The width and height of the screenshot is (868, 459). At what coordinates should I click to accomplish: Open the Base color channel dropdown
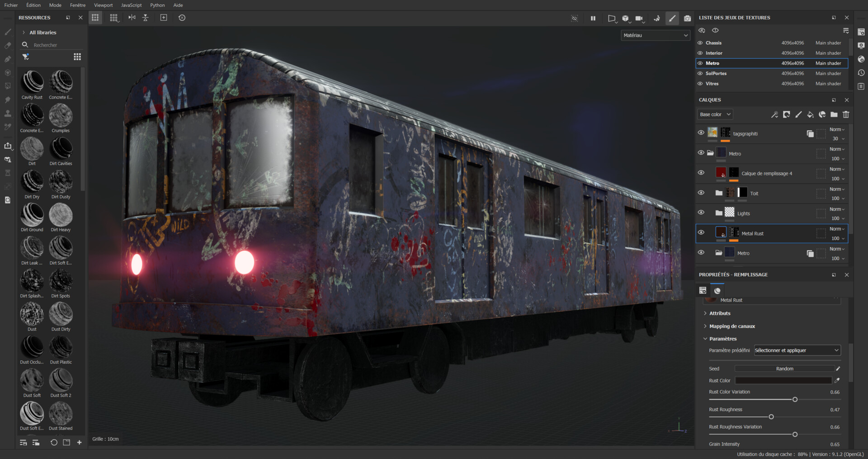click(714, 114)
